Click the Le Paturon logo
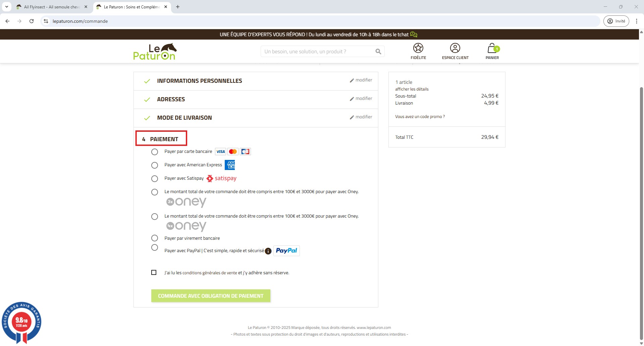This screenshot has height=346, width=644. tap(155, 52)
